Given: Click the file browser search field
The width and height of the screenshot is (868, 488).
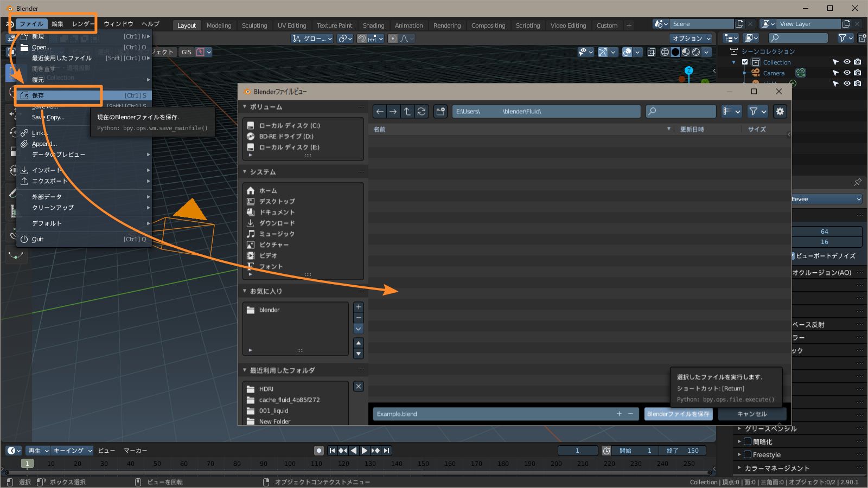Looking at the screenshot, I should (681, 112).
